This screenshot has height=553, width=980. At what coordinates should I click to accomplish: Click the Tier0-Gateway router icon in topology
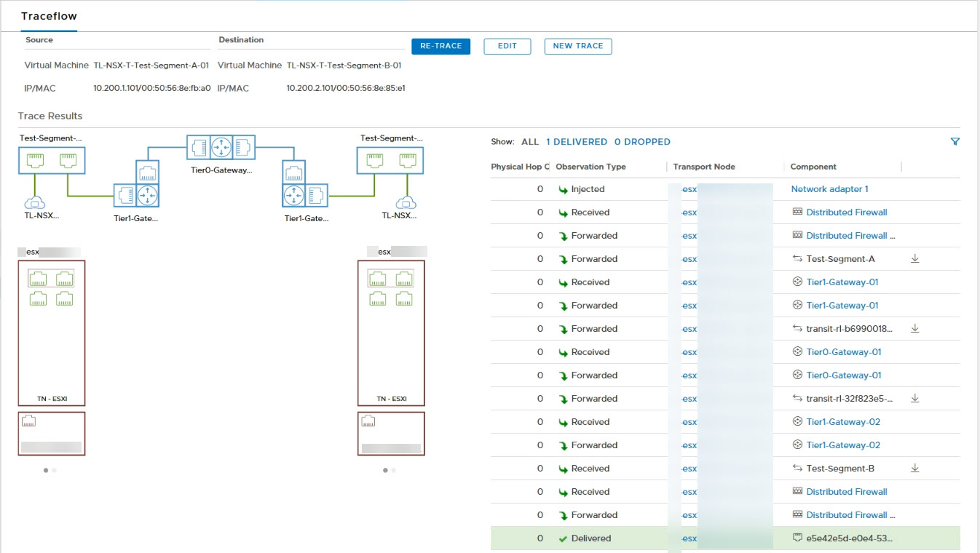[221, 147]
